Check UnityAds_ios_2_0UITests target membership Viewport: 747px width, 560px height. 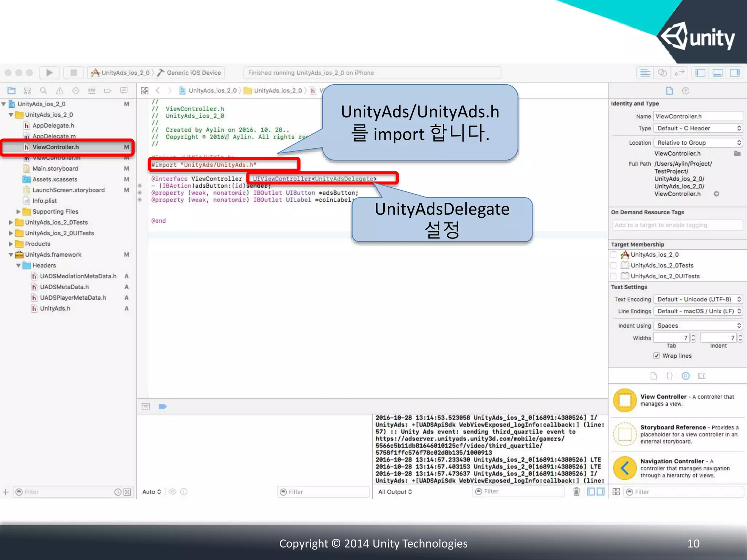614,276
